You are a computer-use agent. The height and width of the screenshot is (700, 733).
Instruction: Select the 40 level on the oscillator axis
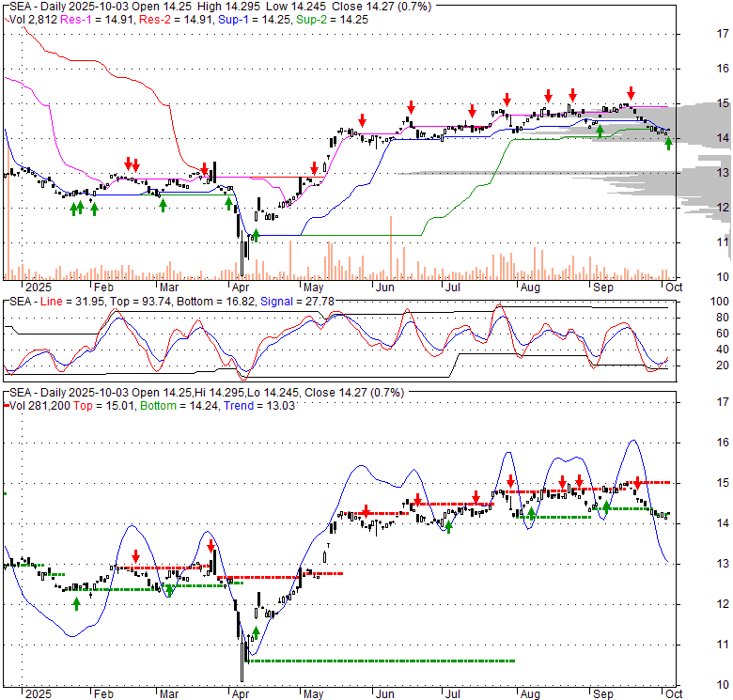(723, 350)
